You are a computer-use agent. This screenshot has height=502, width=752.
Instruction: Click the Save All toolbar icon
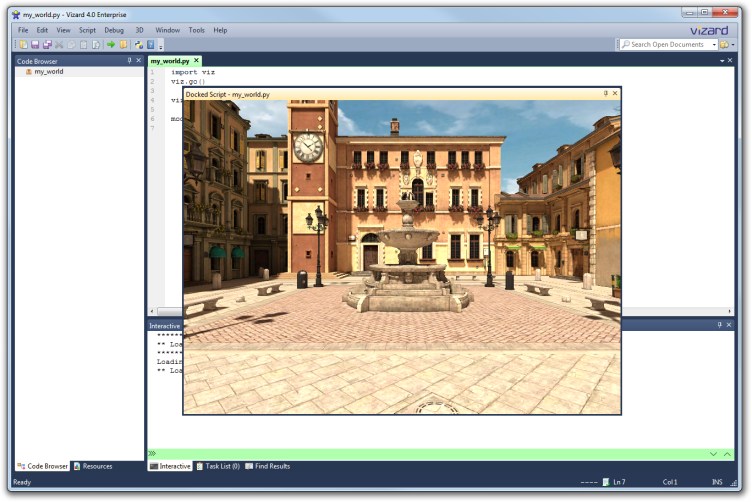(x=47, y=45)
